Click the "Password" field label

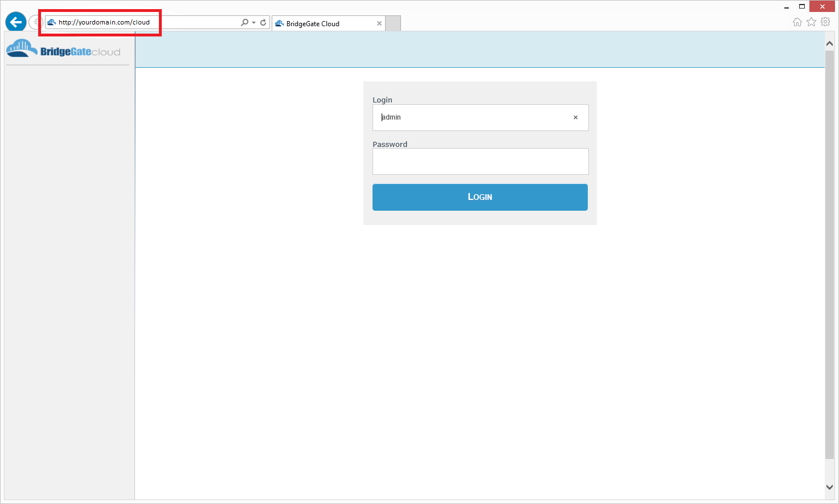pos(390,144)
